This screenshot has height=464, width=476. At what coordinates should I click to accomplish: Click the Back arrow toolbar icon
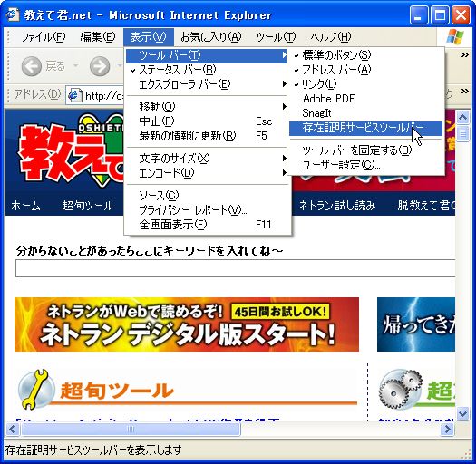click(x=31, y=66)
